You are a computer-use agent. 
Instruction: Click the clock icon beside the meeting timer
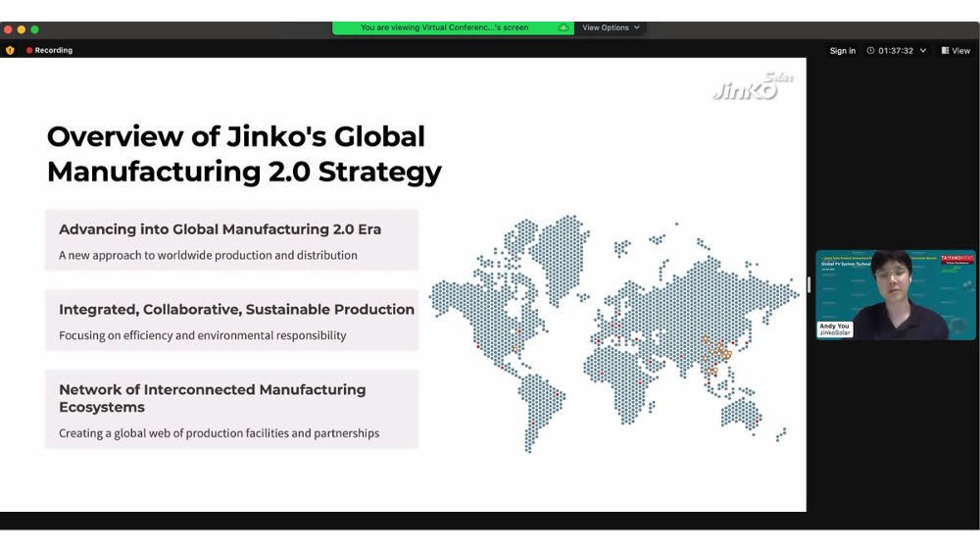click(870, 51)
